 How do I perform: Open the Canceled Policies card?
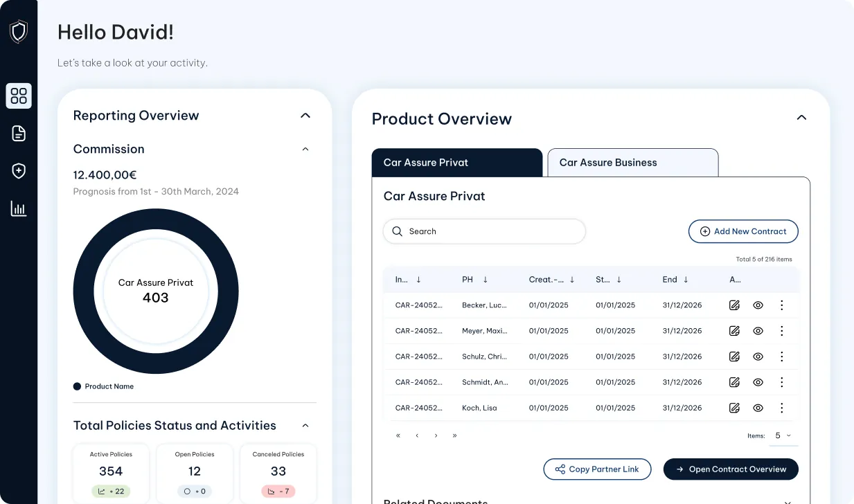[278, 473]
